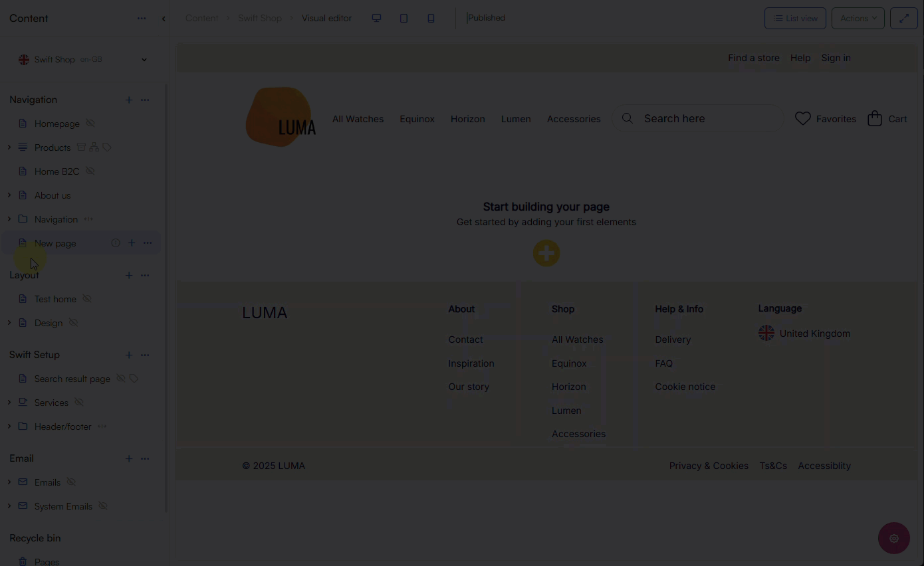The width and height of the screenshot is (924, 566).
Task: Click the plus icon beside Swift Setup
Action: 129,355
